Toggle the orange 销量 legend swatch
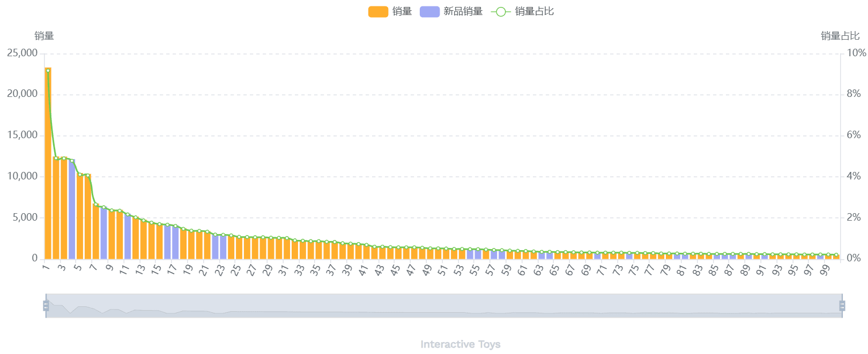The image size is (868, 354). [x=378, y=12]
